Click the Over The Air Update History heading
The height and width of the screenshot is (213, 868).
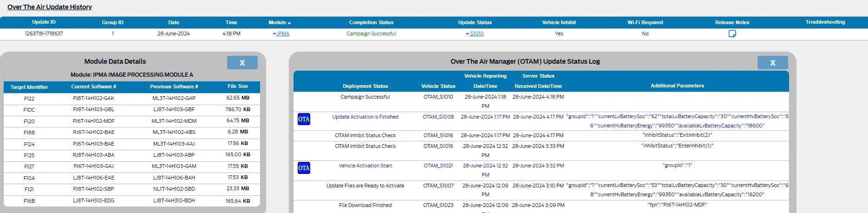click(49, 7)
